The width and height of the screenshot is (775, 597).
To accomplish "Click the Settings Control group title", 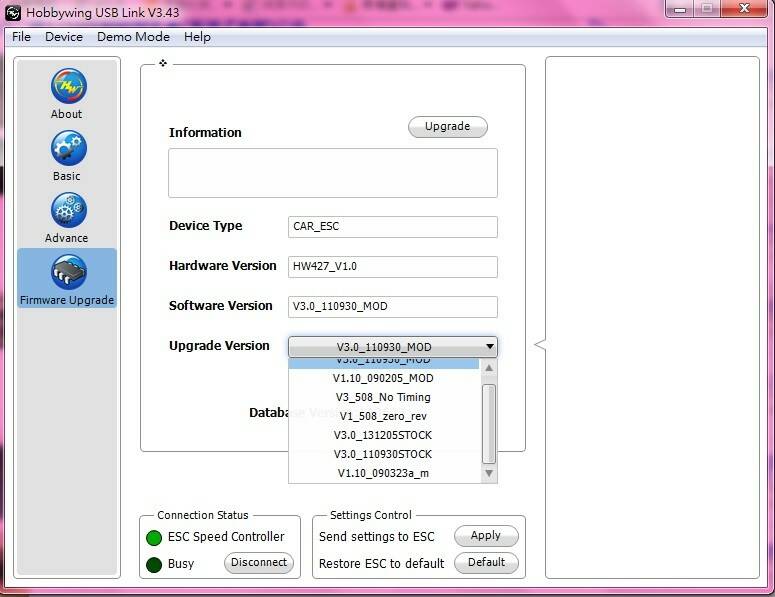I will (x=371, y=515).
